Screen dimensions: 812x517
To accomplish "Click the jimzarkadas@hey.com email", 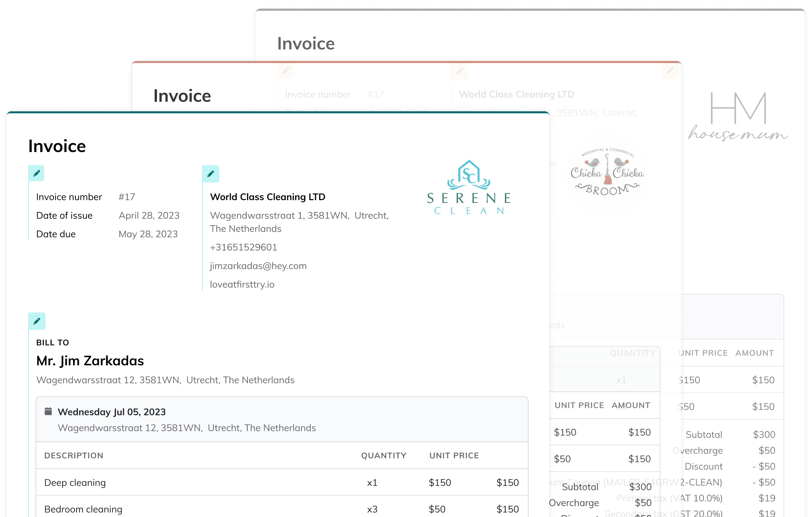I will click(x=258, y=266).
